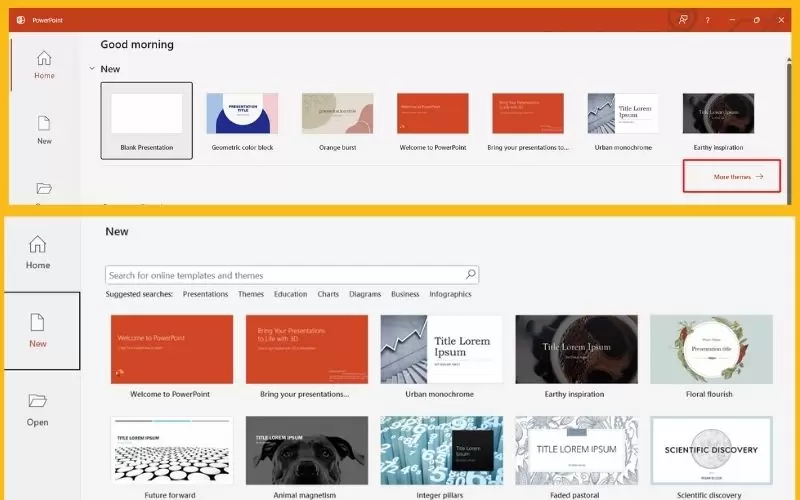Open Home in upper window sidebar
The height and width of the screenshot is (500, 800).
tap(44, 65)
